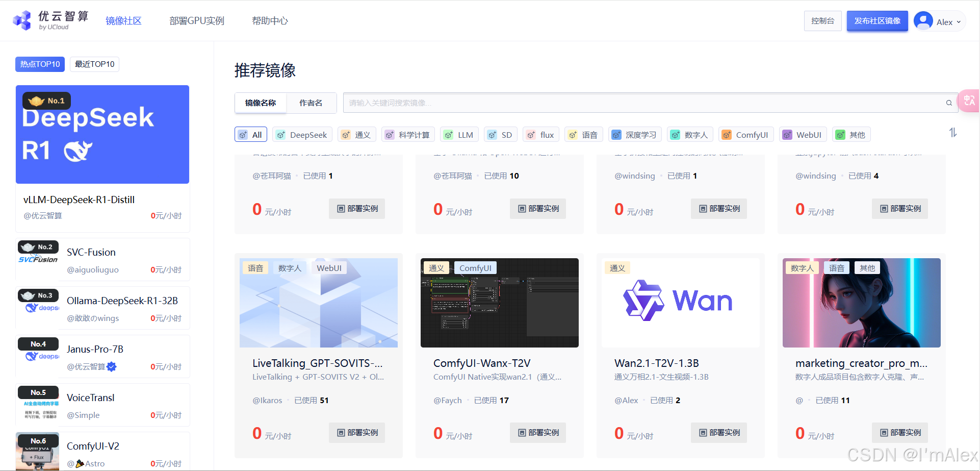Click the magnifier icon in the search bar
Screen dimensions: 980x471
(948, 103)
